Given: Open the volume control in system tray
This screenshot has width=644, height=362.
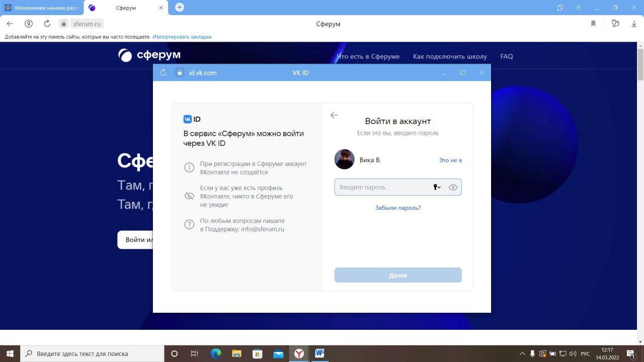Looking at the screenshot, I should pos(572,353).
